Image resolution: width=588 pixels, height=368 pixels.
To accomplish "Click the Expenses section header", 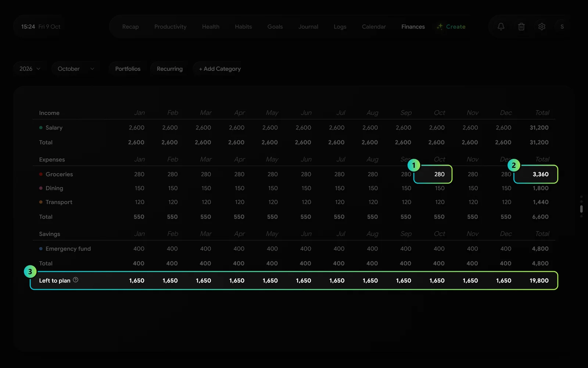I will (x=52, y=160).
